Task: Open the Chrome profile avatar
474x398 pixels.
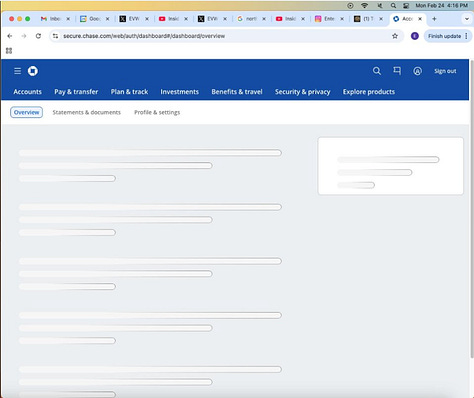Action: [415, 36]
